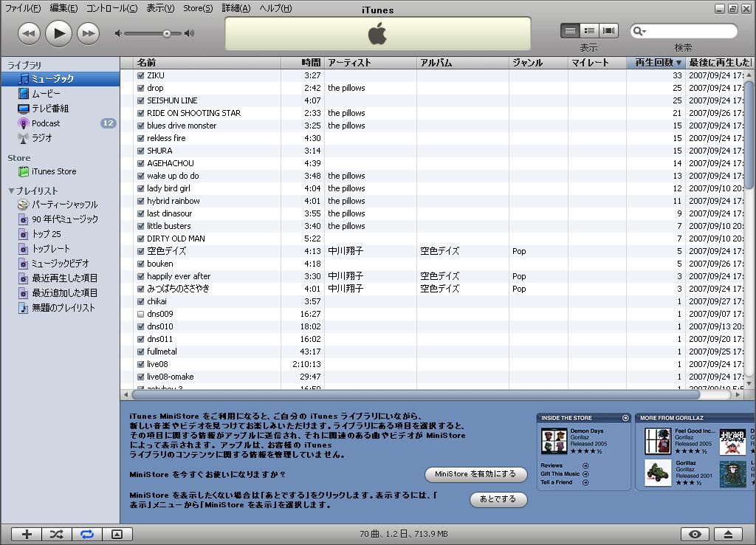Click MiniStore を有効にする button
This screenshot has width=756, height=545.
point(475,474)
